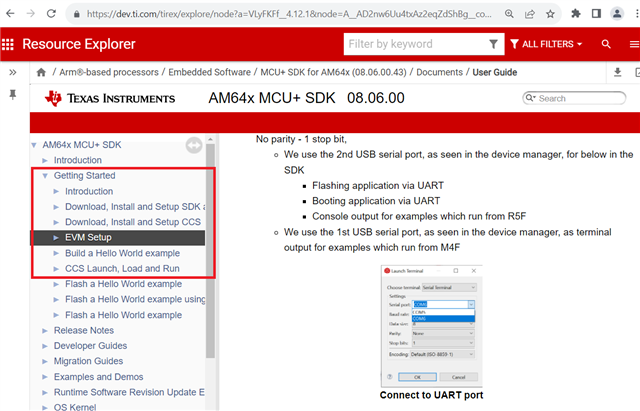Expand the EVM Setup node arrow

pyautogui.click(x=56, y=238)
